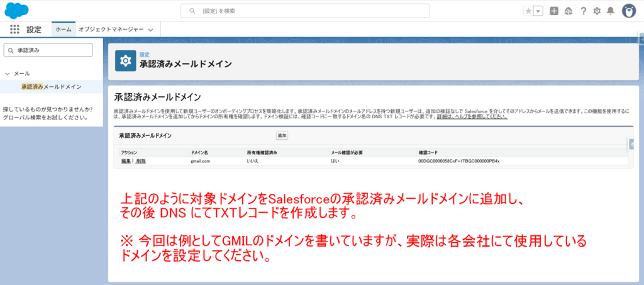Expand the オブジェクトマネージャー tab chevron
This screenshot has width=644, height=285.
[x=150, y=30]
